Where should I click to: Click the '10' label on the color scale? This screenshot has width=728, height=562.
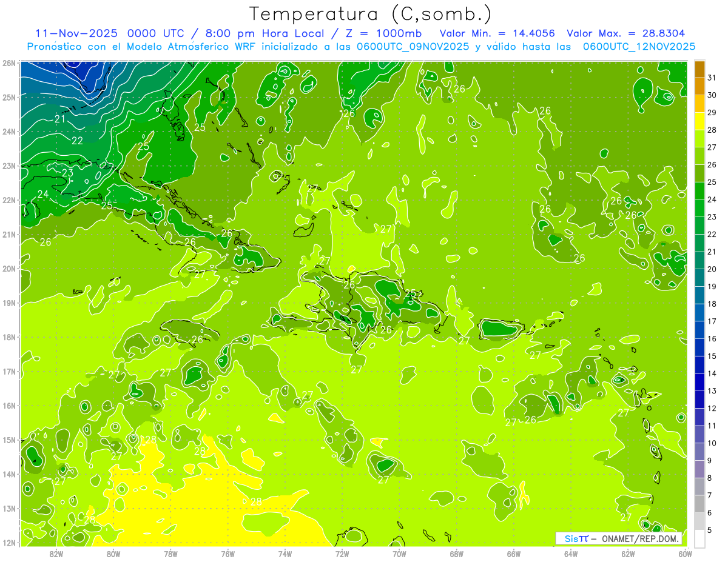[x=712, y=443]
